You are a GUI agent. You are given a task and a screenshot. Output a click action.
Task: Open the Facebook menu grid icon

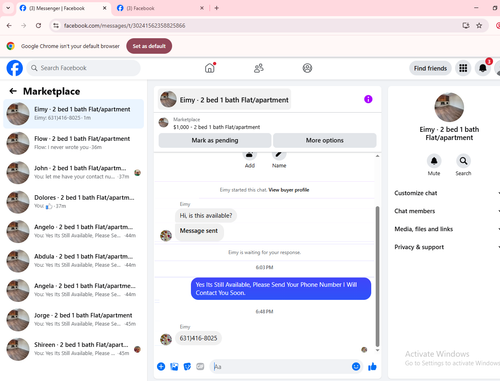click(463, 68)
